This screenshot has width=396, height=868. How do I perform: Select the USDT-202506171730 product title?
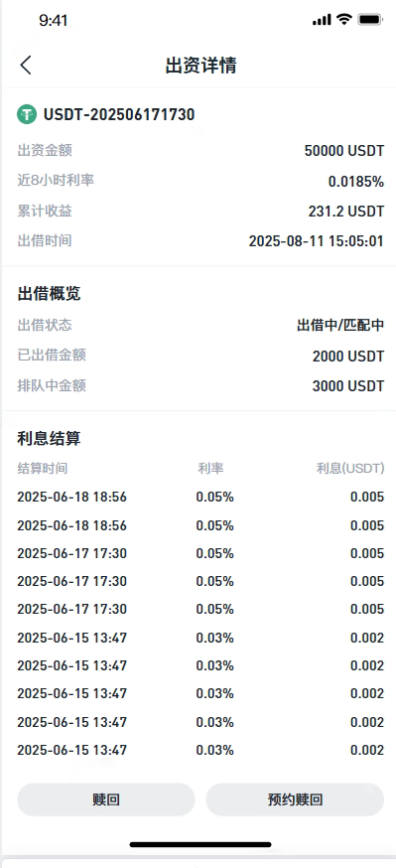(119, 114)
